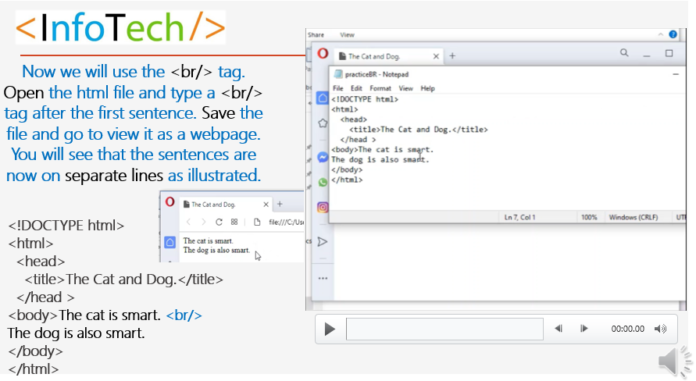Open Opera sidebar home icon in large window
This screenshot has height=381, width=696.
pos(323,98)
